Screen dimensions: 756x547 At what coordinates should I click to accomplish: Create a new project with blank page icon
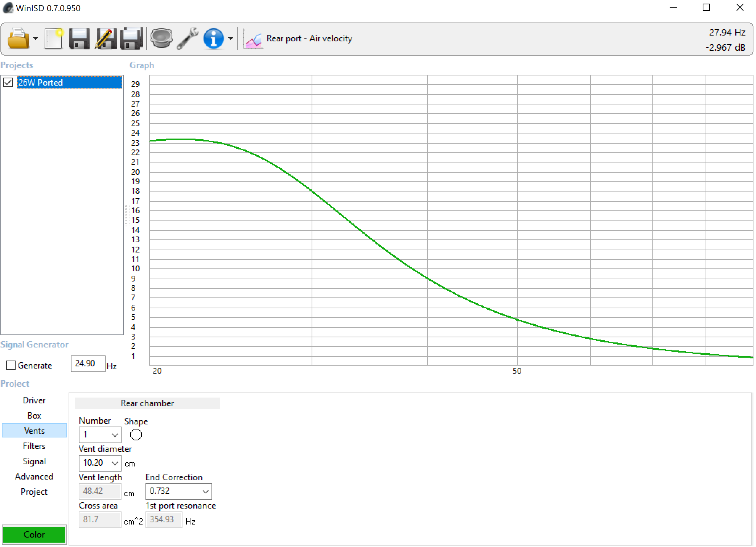tap(54, 38)
